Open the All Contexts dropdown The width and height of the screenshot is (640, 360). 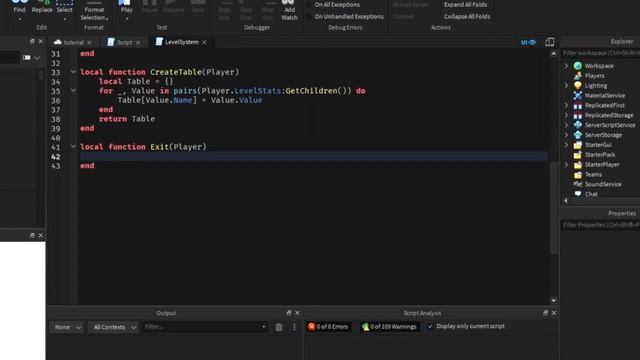point(114,327)
